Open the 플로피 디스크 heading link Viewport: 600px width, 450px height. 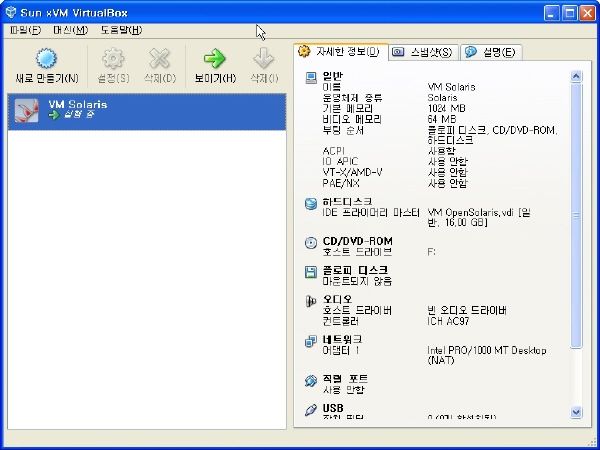[x=355, y=270]
